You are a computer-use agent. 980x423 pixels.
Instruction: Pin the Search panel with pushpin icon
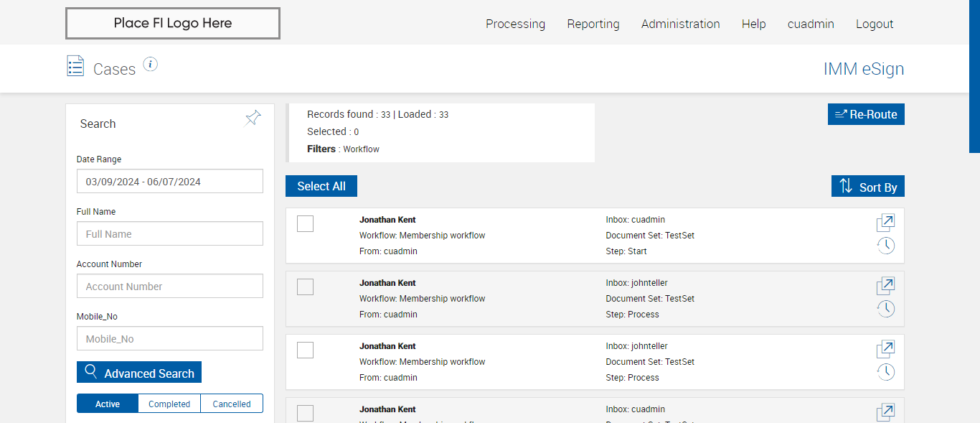253,118
